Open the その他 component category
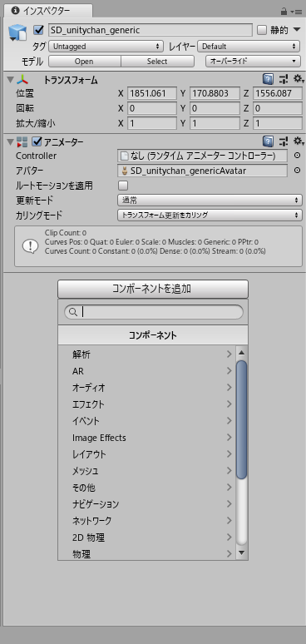306x644 pixels. (x=147, y=488)
